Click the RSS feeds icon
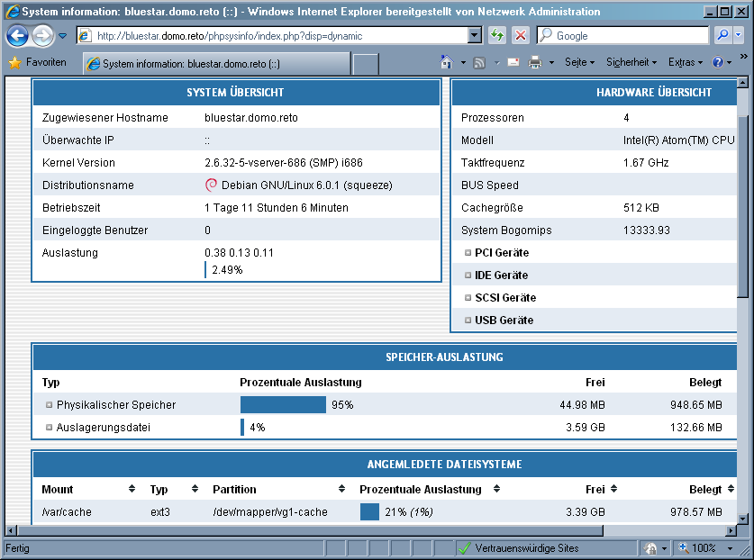The height and width of the screenshot is (560, 754). 479,63
